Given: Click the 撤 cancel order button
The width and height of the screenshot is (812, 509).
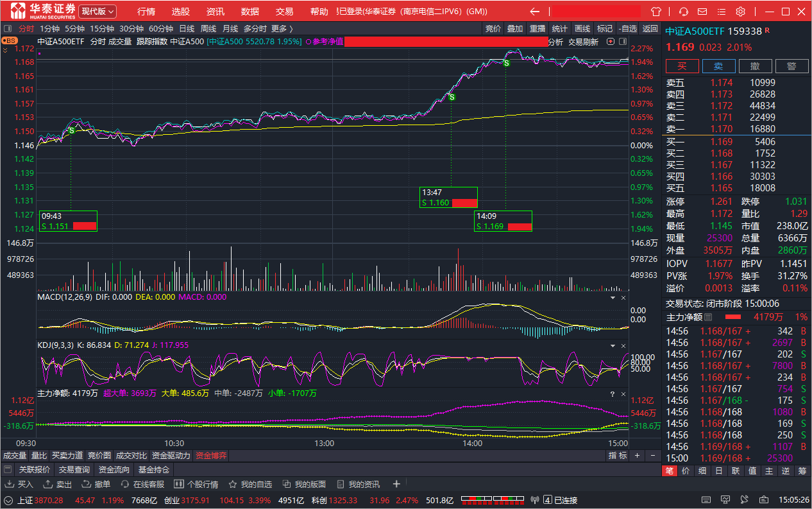Looking at the screenshot, I should [756, 66].
